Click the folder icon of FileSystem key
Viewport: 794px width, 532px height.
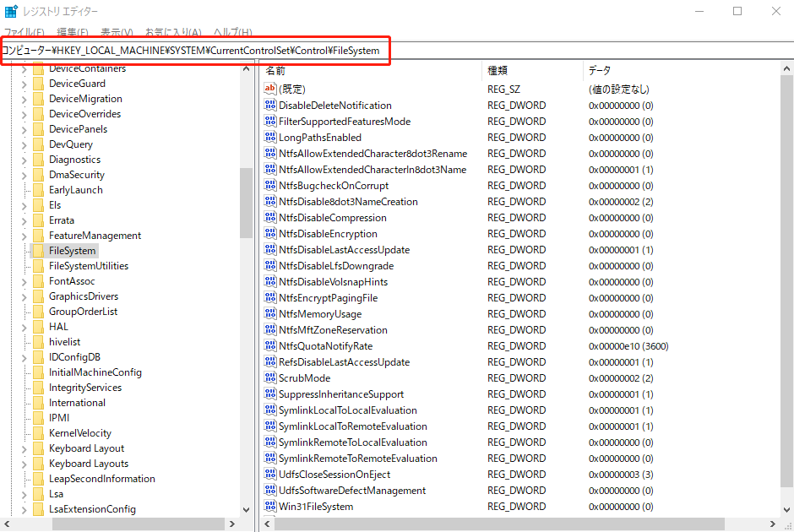(39, 251)
